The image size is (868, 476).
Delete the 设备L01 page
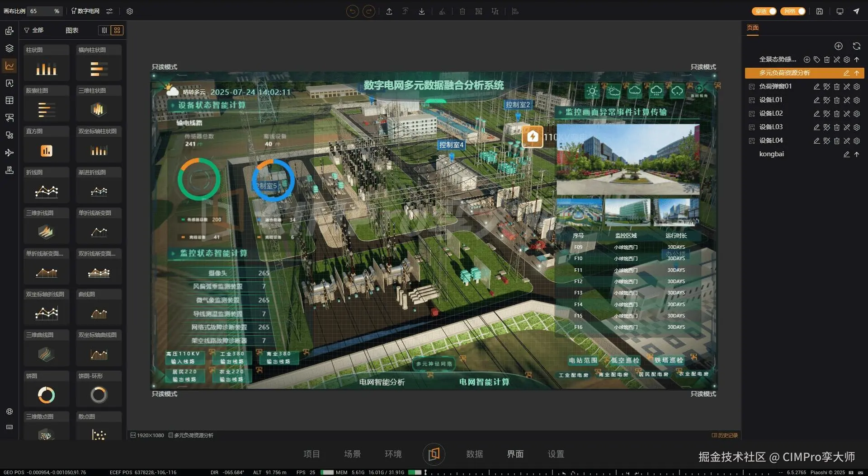(x=836, y=100)
